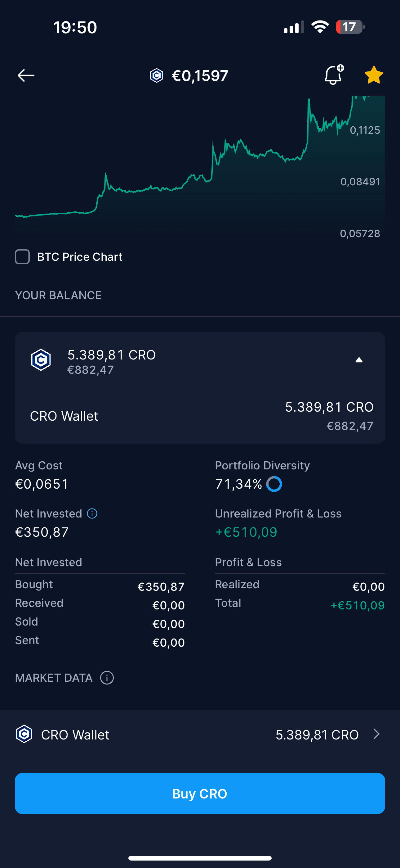The width and height of the screenshot is (400, 868).
Task: Open price alert bell icon
Action: click(334, 75)
